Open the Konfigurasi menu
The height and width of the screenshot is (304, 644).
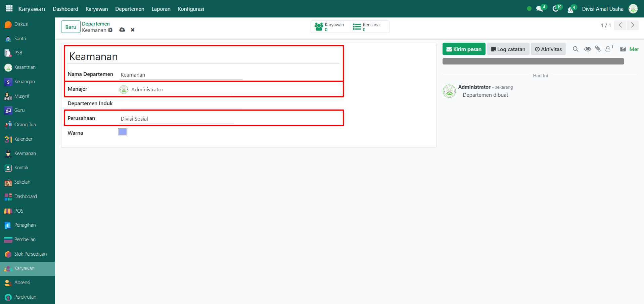pos(191,9)
